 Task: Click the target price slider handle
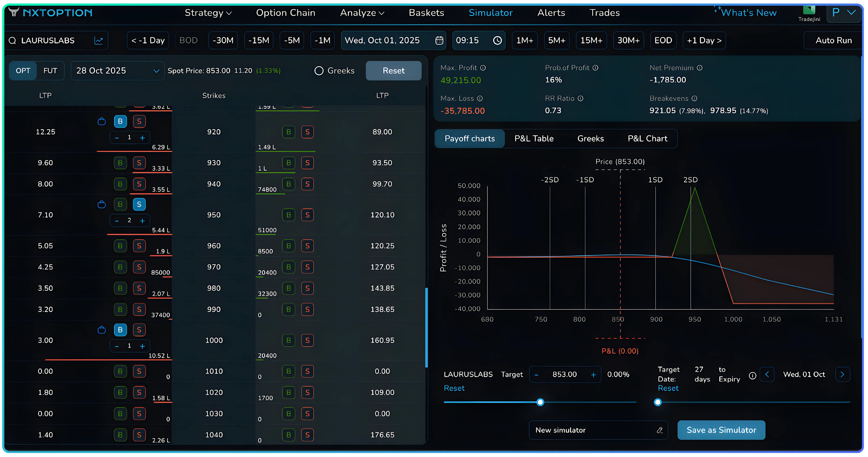[540, 402]
